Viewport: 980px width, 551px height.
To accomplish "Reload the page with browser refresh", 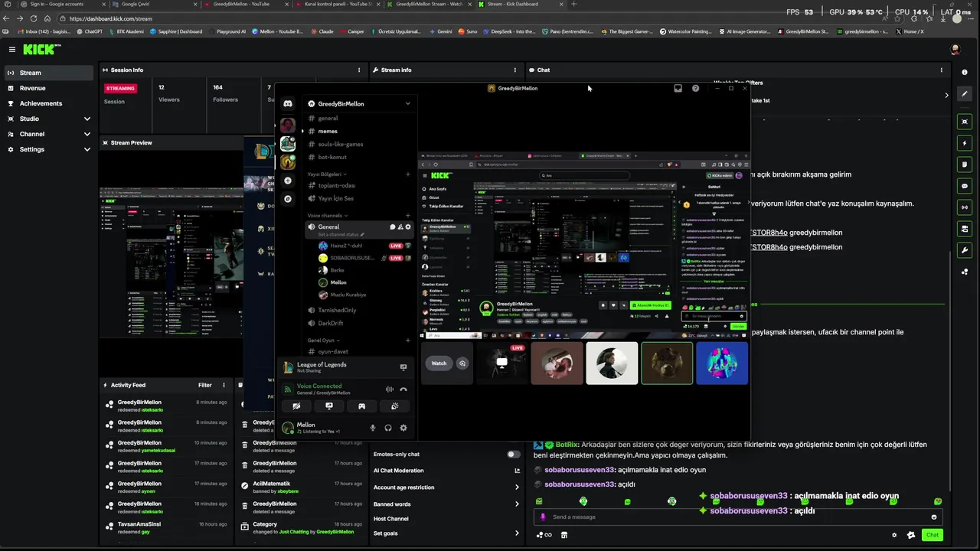I will coord(33,18).
